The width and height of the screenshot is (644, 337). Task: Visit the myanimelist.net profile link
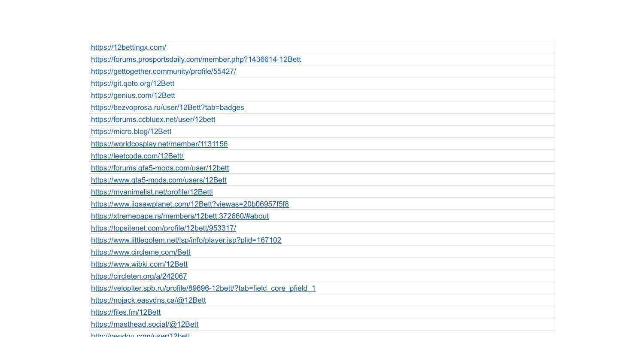click(x=152, y=192)
